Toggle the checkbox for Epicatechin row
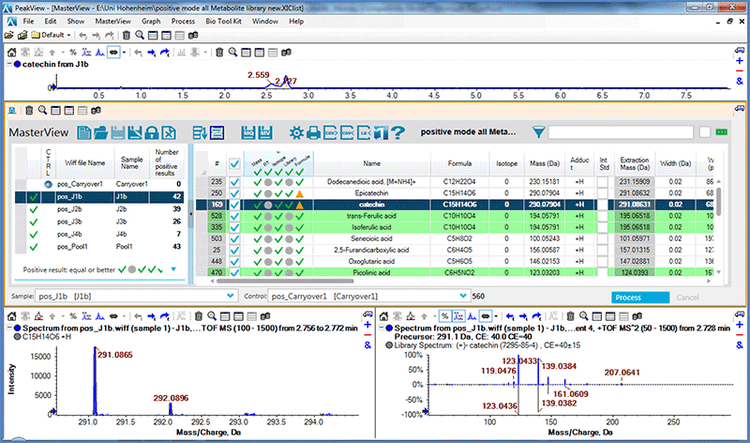 pyautogui.click(x=235, y=192)
